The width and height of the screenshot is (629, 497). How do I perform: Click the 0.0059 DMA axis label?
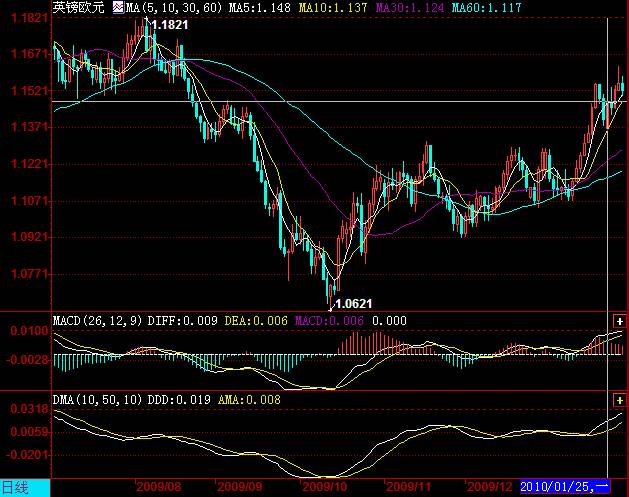pos(29,432)
